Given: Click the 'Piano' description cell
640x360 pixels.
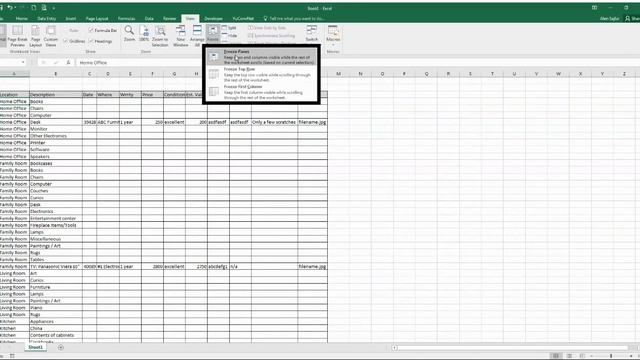Looking at the screenshot, I should click(x=56, y=308).
